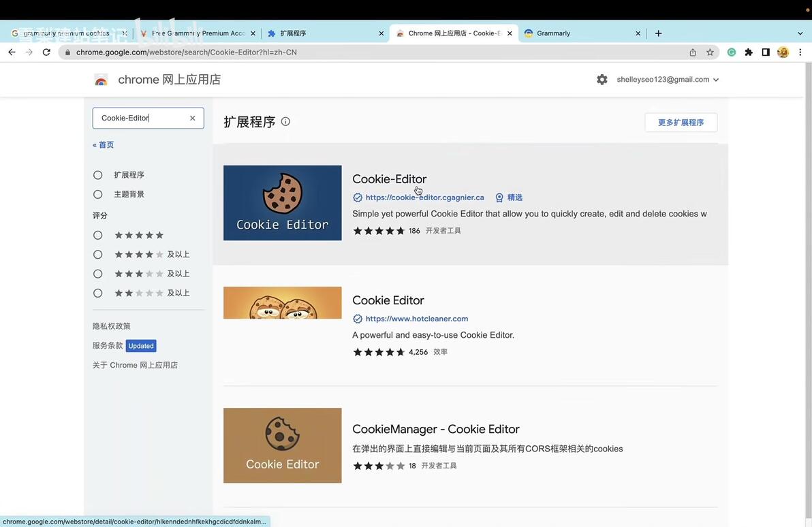Screen dimensions: 812x527
Task: Close the 扩展程序 tab
Action: (x=381, y=33)
